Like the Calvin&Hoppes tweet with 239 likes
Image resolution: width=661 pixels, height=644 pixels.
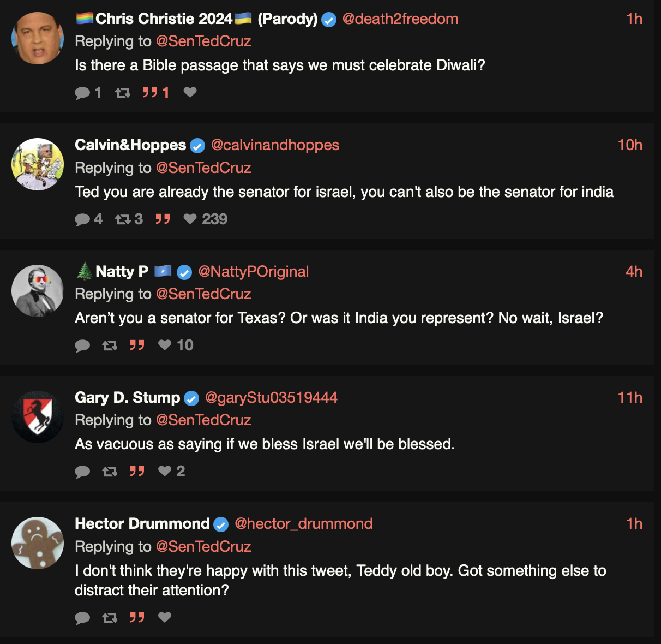pyautogui.click(x=190, y=219)
